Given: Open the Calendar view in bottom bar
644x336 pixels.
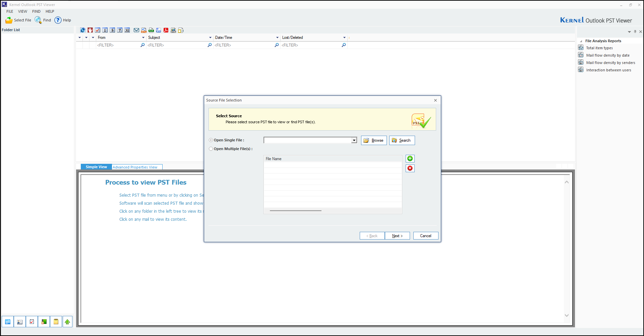Looking at the screenshot, I should point(8,322).
